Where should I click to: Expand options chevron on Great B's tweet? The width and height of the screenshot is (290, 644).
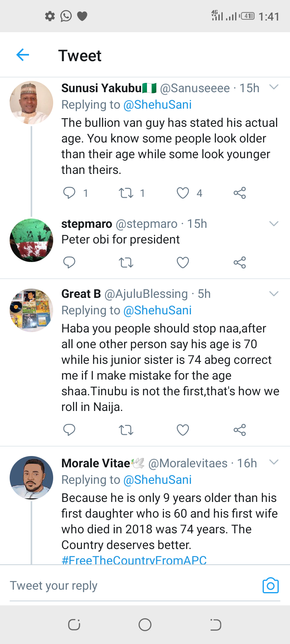pos(274,294)
